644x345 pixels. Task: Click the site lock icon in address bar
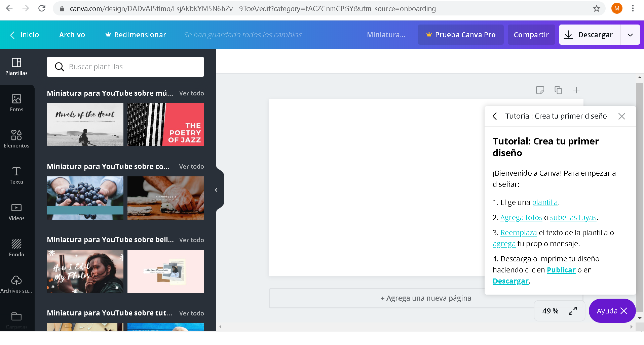click(x=62, y=9)
